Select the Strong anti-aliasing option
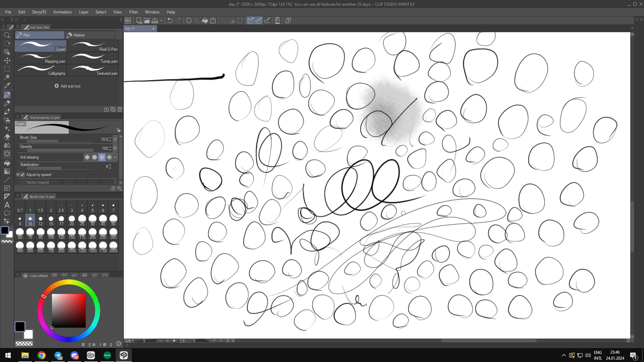This screenshot has height=362, width=644. (x=109, y=157)
